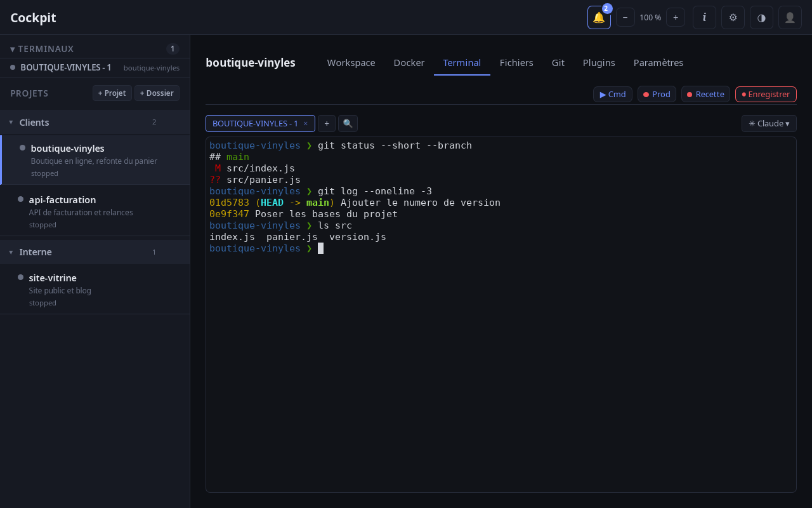Open the Claude dropdown
This screenshot has width=812, height=508.
click(x=769, y=123)
